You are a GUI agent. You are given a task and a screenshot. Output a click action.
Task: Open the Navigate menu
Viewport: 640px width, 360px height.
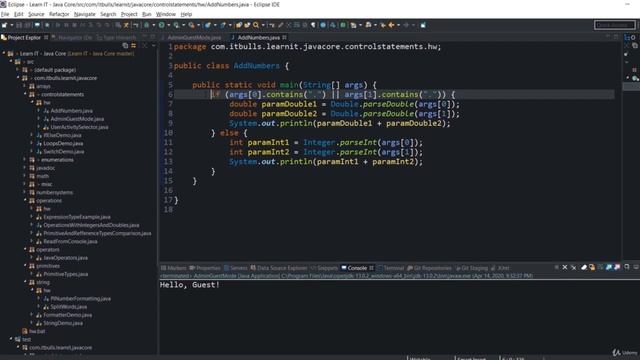click(84, 14)
